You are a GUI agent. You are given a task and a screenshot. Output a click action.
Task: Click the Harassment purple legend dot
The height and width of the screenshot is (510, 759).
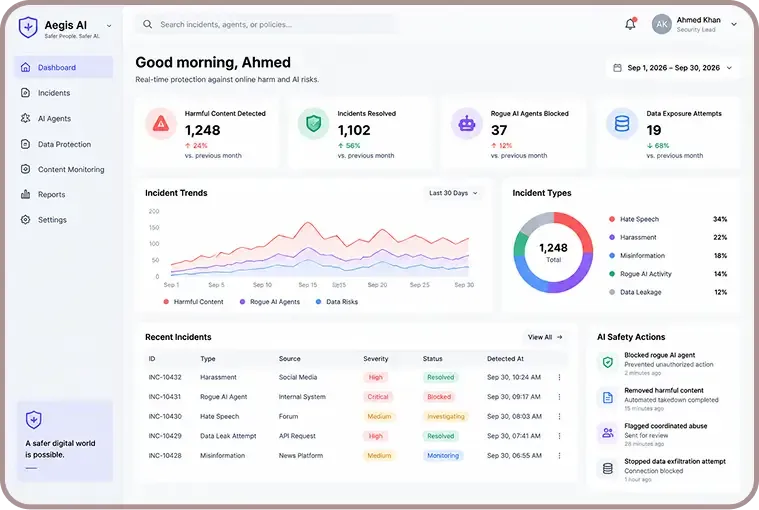pos(612,238)
